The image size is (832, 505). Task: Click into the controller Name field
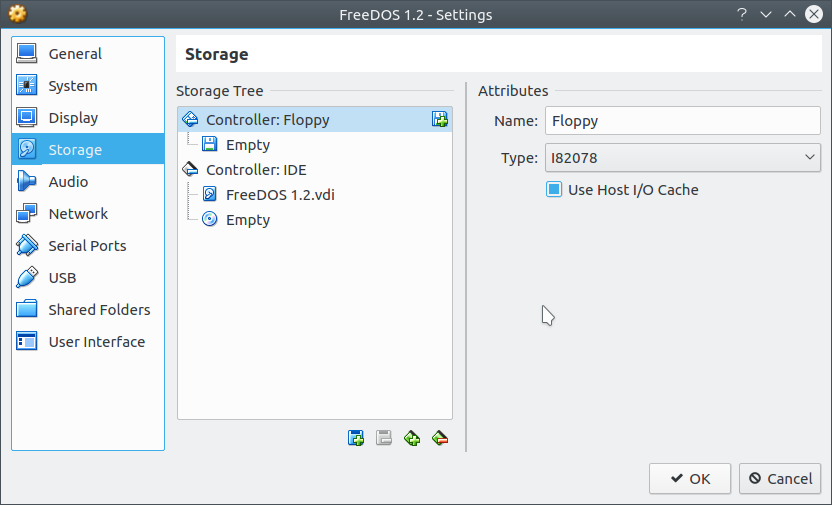[682, 120]
